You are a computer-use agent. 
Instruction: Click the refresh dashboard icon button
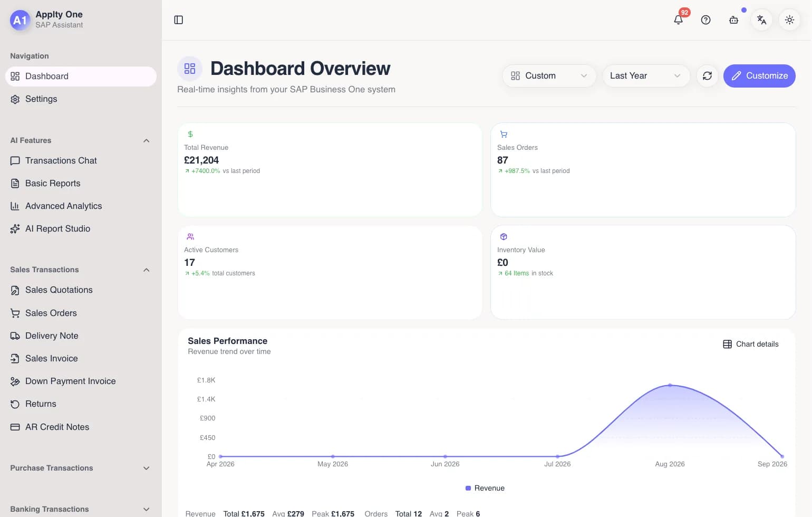click(707, 76)
